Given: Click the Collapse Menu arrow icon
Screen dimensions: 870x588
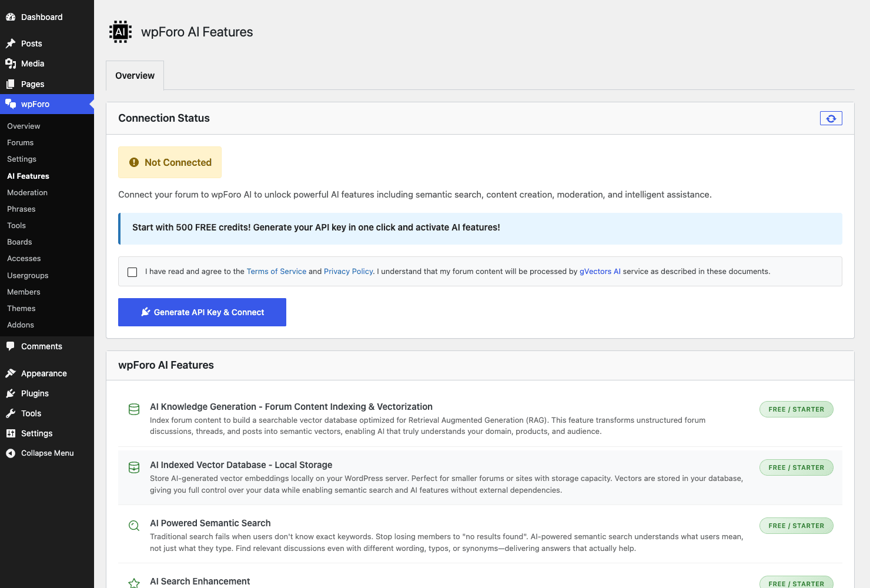Looking at the screenshot, I should (x=11, y=453).
